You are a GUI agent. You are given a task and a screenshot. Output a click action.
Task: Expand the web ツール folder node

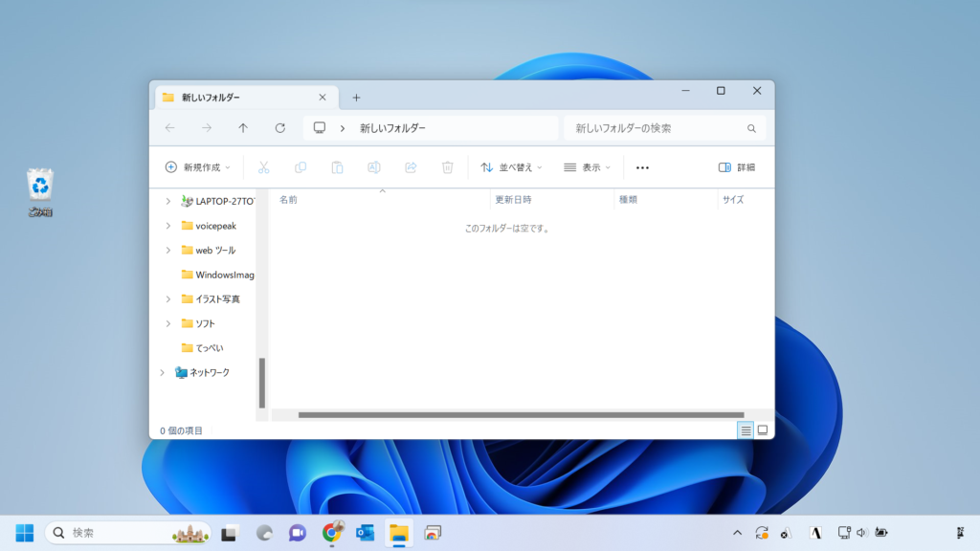(x=168, y=250)
